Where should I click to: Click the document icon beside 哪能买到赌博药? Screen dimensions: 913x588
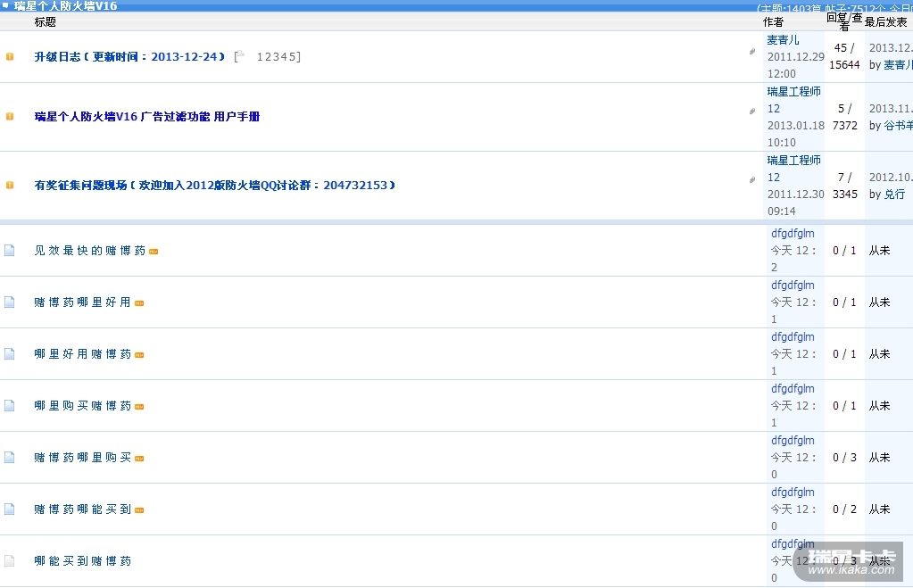pyautogui.click(x=9, y=561)
